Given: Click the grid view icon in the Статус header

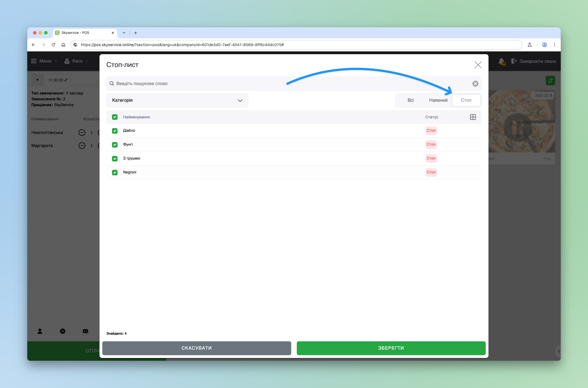Looking at the screenshot, I should click(473, 117).
